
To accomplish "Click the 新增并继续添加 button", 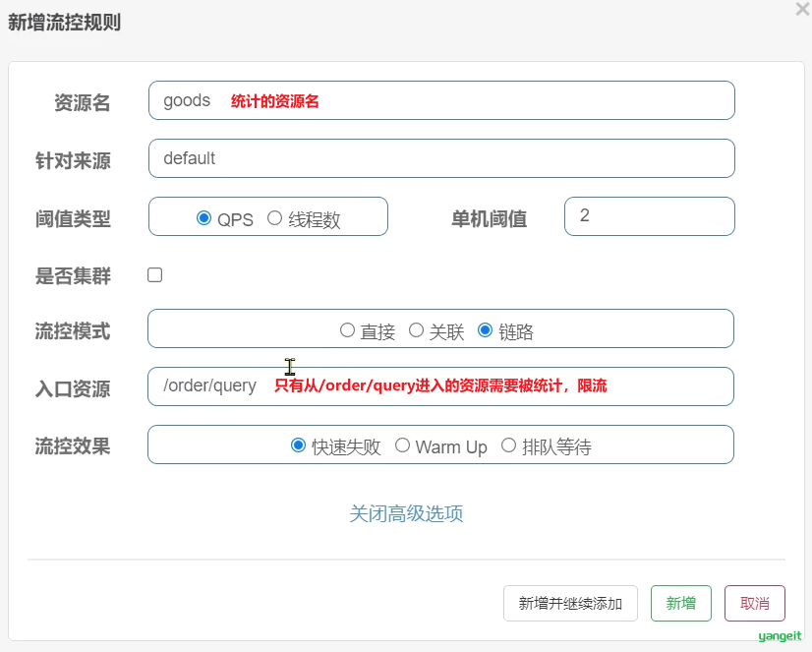I will pyautogui.click(x=570, y=603).
